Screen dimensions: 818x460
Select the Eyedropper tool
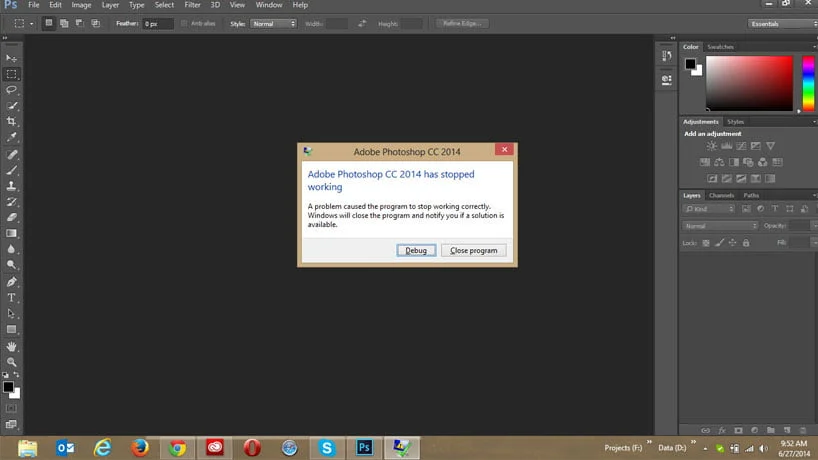pos(11,137)
